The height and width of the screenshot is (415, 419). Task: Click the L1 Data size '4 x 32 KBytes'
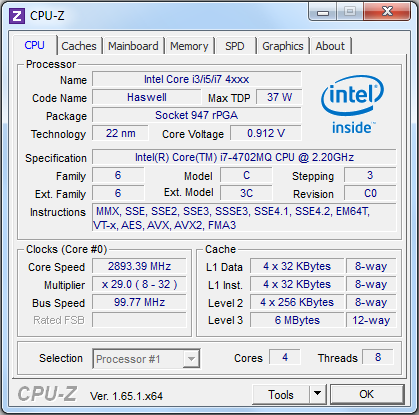297,266
